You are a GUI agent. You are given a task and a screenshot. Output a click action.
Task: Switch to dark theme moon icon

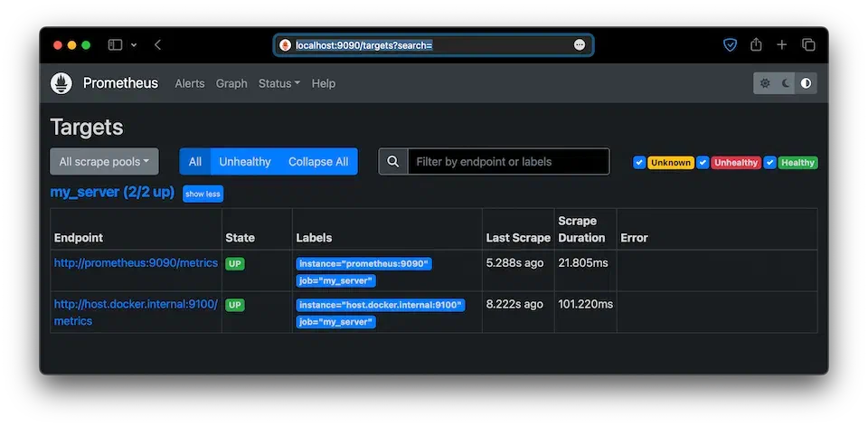786,83
